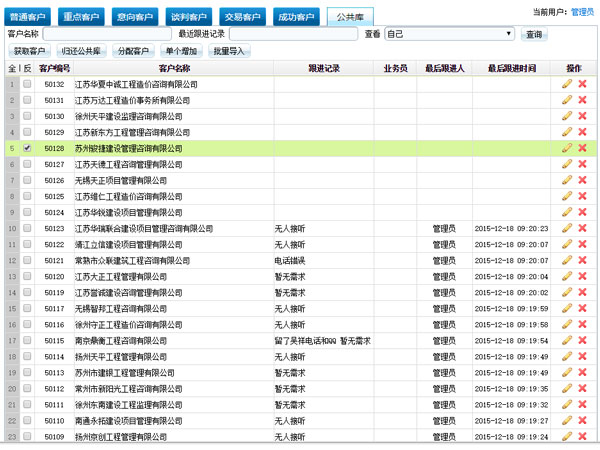Delete customer 50115 red X icon

(x=582, y=341)
